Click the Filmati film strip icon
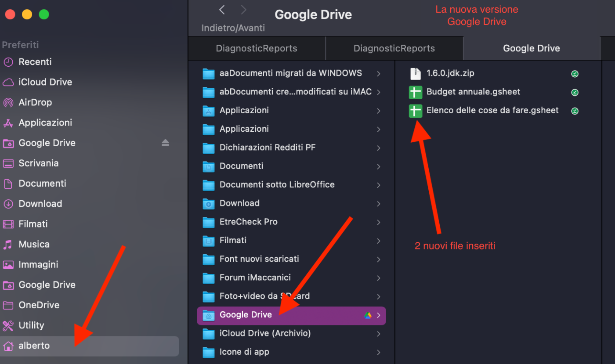The width and height of the screenshot is (615, 364). (x=8, y=224)
